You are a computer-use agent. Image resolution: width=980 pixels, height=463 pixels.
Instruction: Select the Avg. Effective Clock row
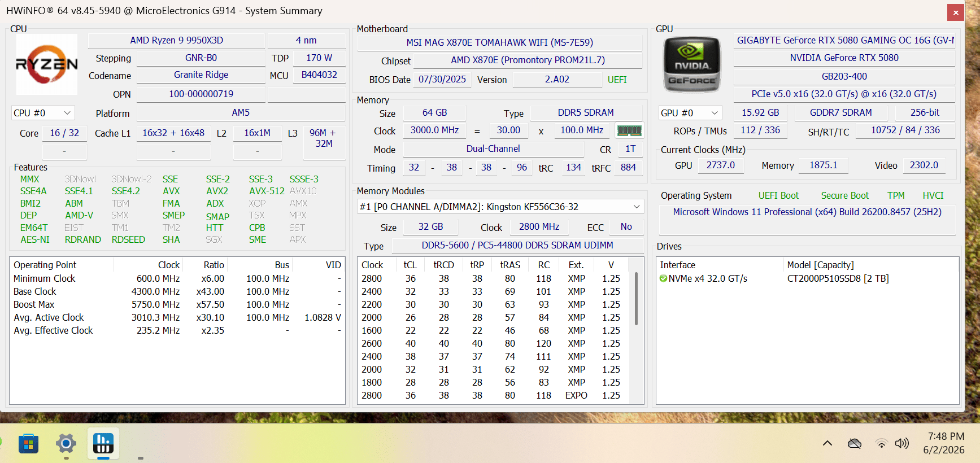coord(177,331)
